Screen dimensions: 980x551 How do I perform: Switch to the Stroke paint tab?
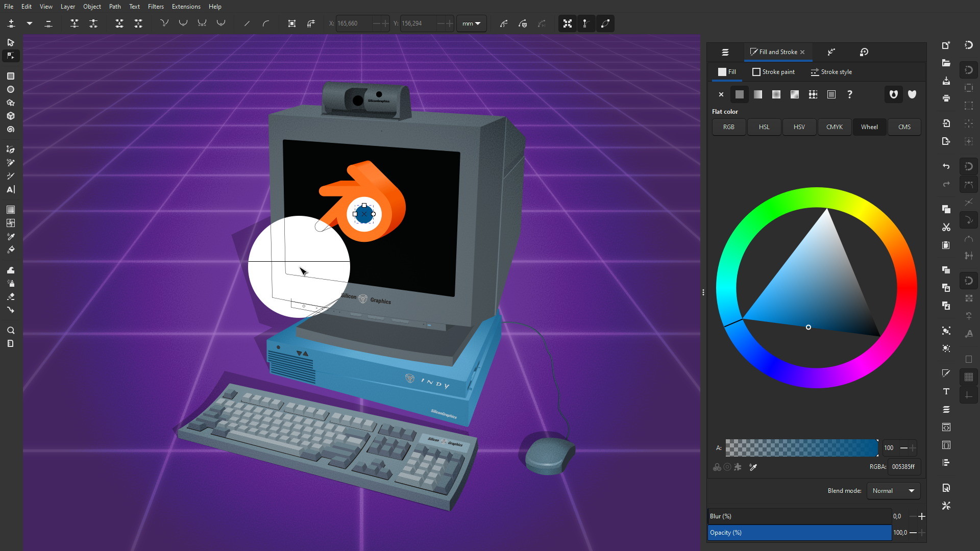pos(773,72)
